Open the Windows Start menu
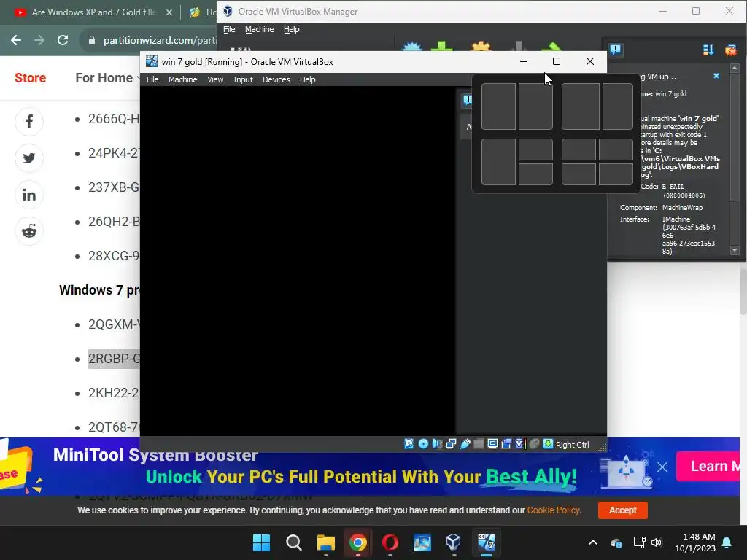The height and width of the screenshot is (560, 747). (x=261, y=542)
